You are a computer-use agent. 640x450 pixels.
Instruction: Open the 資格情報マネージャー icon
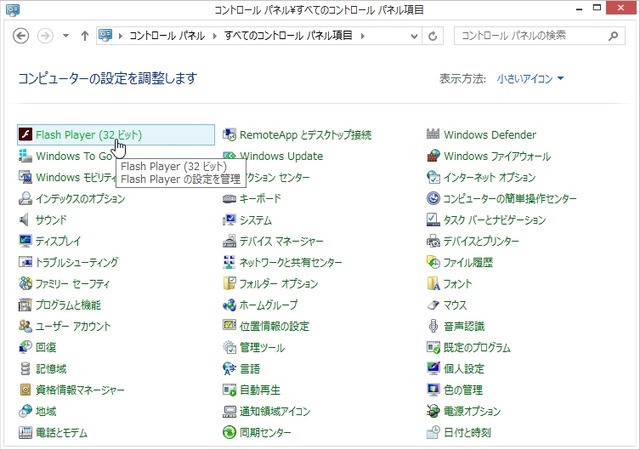(25, 390)
